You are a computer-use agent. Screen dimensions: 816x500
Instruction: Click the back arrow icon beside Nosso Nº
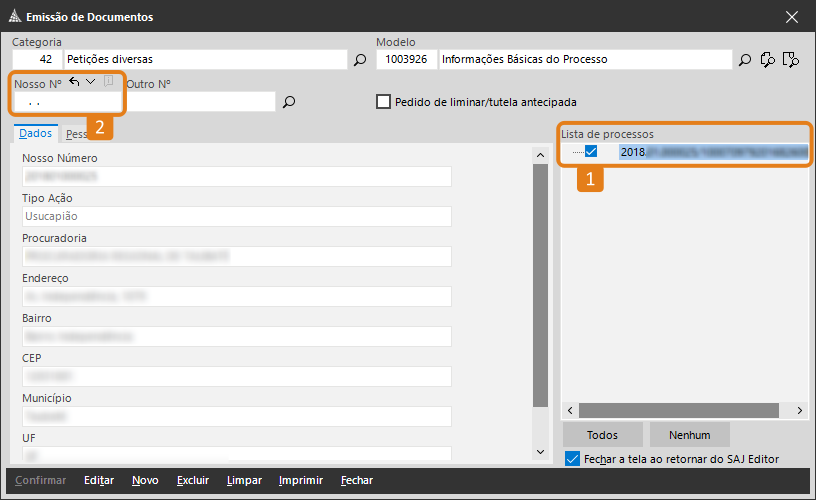coord(75,82)
